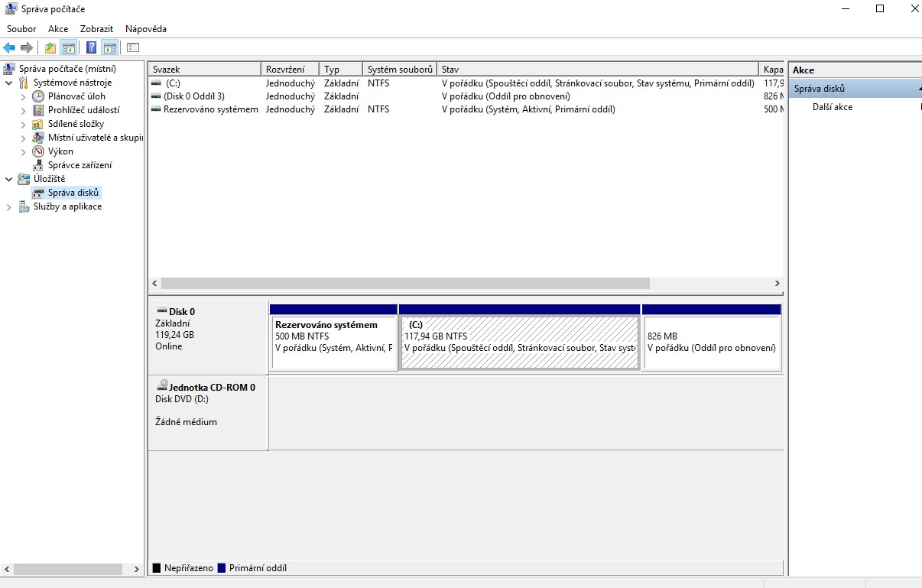Image resolution: width=922 pixels, height=588 pixels.
Task: Click the blue Primární oddíl legend swatch
Action: [x=222, y=568]
